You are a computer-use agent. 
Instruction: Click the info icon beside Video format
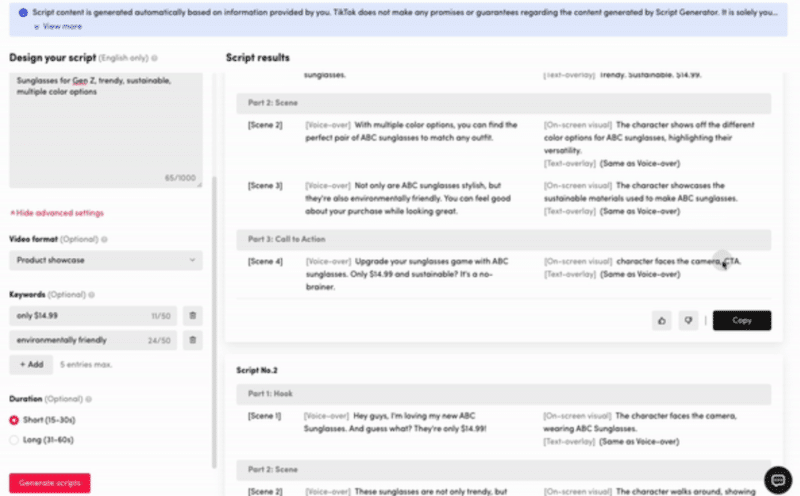[104, 239]
